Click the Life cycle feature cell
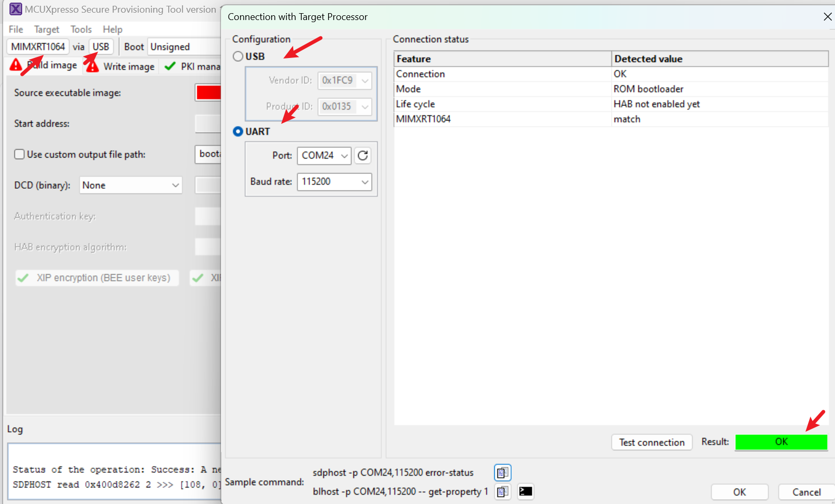 click(x=503, y=104)
